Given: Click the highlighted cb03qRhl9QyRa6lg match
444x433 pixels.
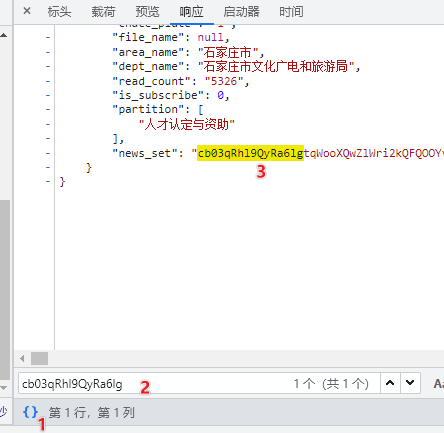Looking at the screenshot, I should click(250, 153).
